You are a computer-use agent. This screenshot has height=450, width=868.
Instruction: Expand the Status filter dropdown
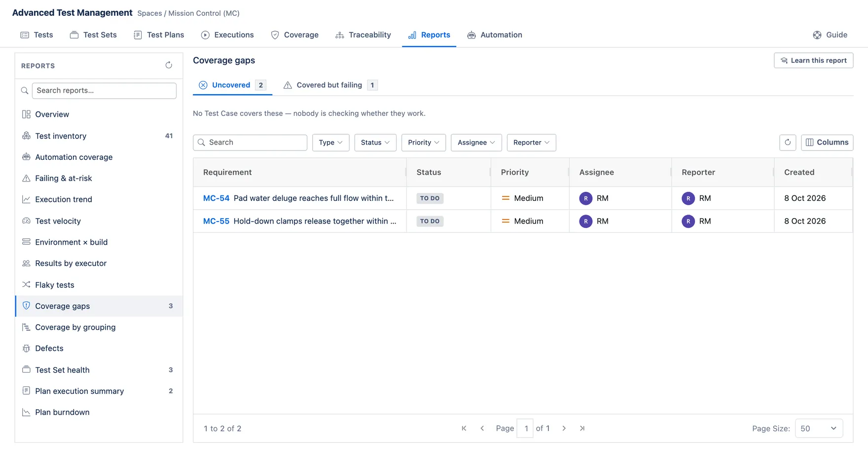(375, 143)
